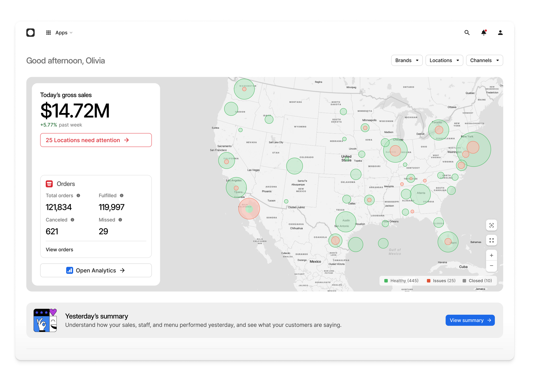Image resolution: width=534 pixels, height=392 pixels.
Task: Toggle the Issues (25) legend filter
Action: 441,280
